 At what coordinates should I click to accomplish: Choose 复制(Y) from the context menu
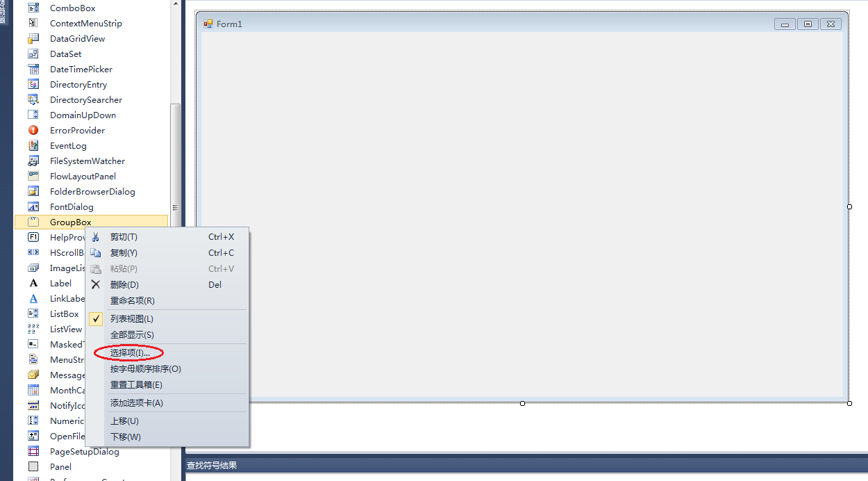[167, 253]
